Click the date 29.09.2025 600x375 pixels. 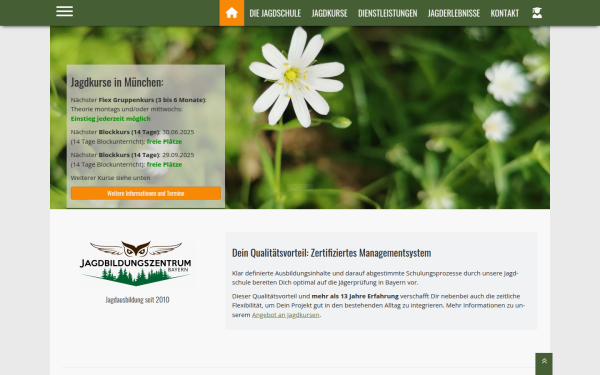(x=178, y=155)
